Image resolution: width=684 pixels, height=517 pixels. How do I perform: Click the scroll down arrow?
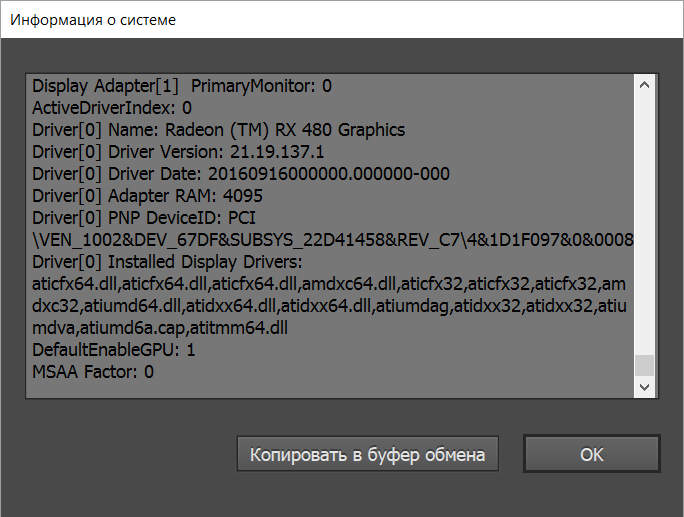click(644, 387)
